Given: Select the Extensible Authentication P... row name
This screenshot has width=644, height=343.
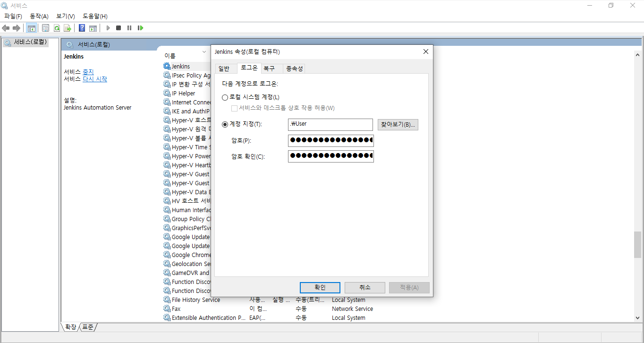Looking at the screenshot, I should pyautogui.click(x=209, y=317).
